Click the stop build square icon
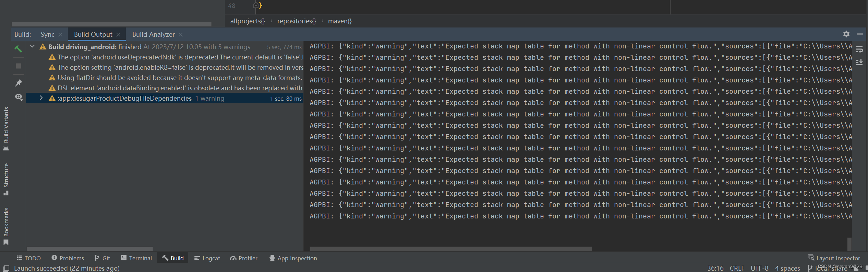The image size is (868, 272). click(19, 66)
